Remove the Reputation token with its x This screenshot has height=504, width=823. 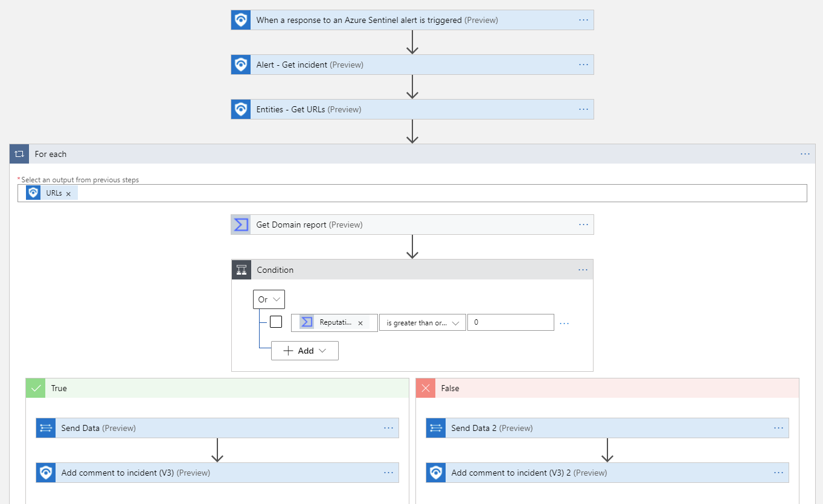(x=360, y=323)
